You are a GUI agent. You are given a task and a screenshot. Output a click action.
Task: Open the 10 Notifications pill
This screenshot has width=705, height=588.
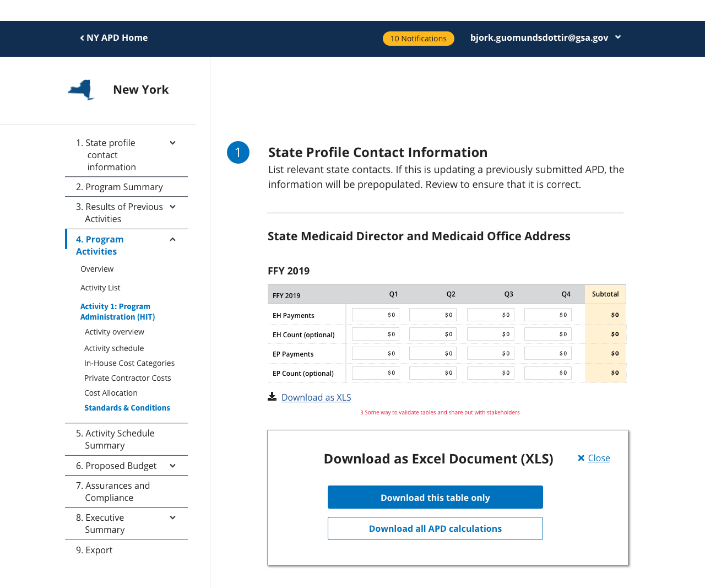point(418,39)
